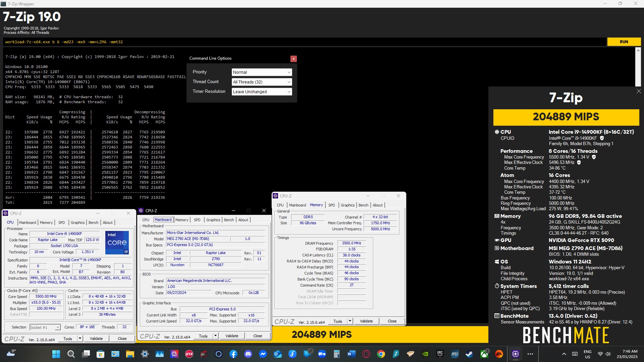Open the Priority dropdown set to Normal
The height and width of the screenshot is (362, 644).
[262, 72]
